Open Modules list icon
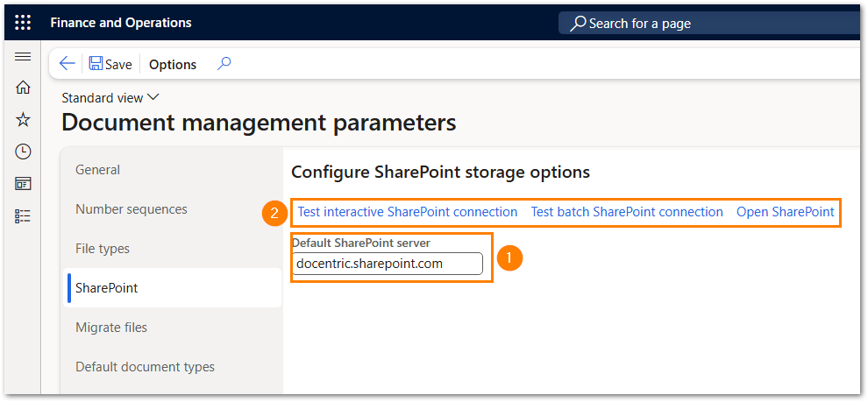 [23, 215]
